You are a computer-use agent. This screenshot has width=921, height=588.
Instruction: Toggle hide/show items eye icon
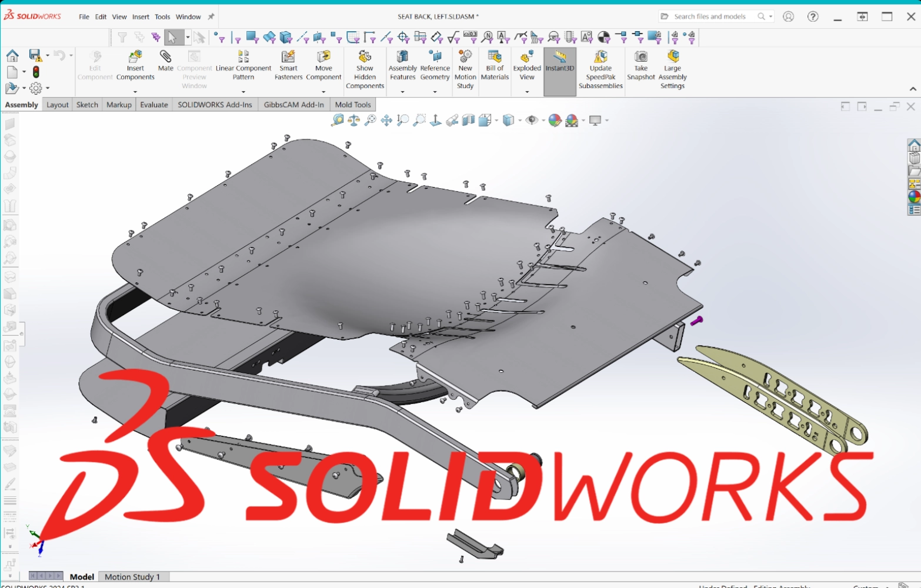pos(532,121)
